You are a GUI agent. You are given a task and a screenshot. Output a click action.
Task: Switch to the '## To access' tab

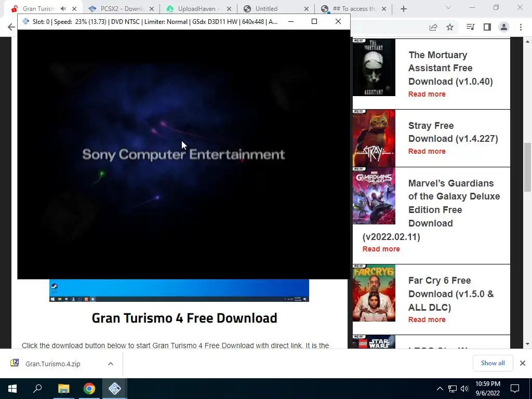click(x=354, y=9)
